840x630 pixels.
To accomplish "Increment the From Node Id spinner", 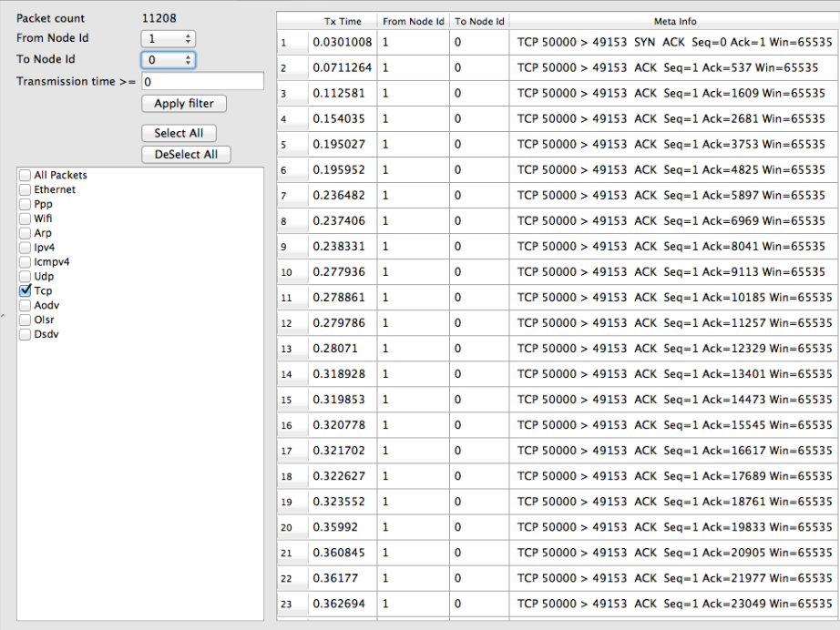I will click(189, 35).
